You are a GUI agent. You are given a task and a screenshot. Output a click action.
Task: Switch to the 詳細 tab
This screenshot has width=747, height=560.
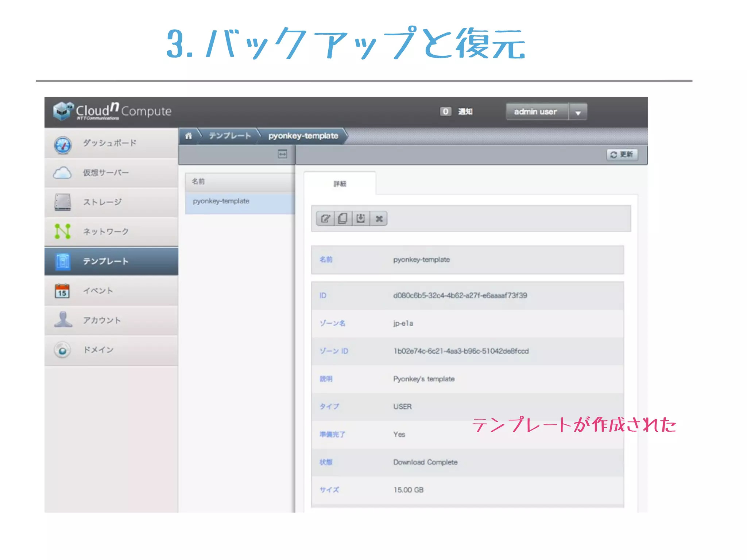(x=340, y=184)
